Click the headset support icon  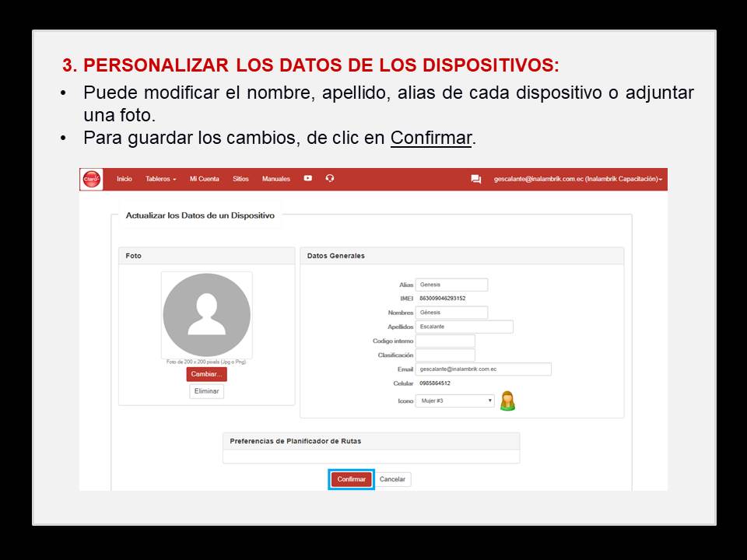click(330, 178)
